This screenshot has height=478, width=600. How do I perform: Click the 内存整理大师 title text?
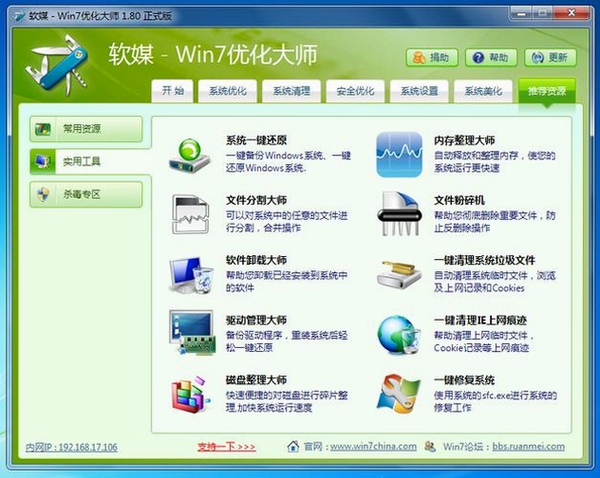[464, 140]
